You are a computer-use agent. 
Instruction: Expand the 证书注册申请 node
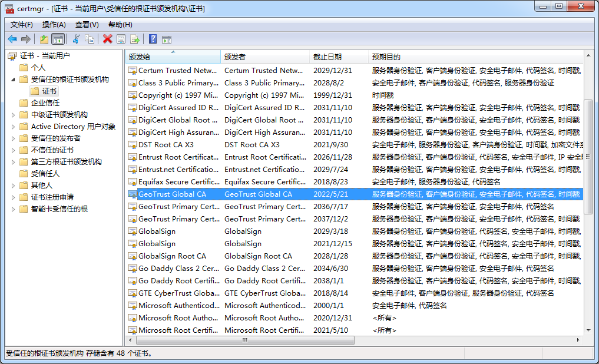[x=14, y=197]
